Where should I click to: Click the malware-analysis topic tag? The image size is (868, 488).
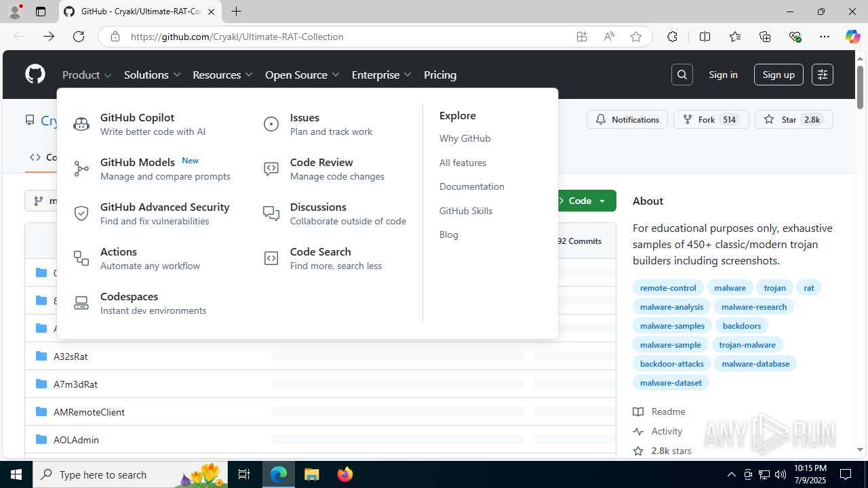click(671, 306)
